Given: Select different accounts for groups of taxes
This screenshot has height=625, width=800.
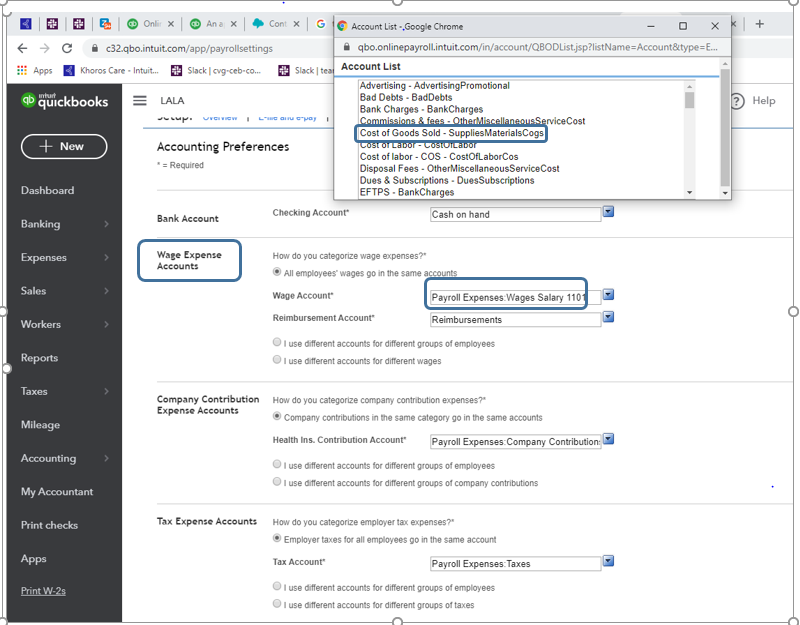Looking at the screenshot, I should [x=277, y=605].
